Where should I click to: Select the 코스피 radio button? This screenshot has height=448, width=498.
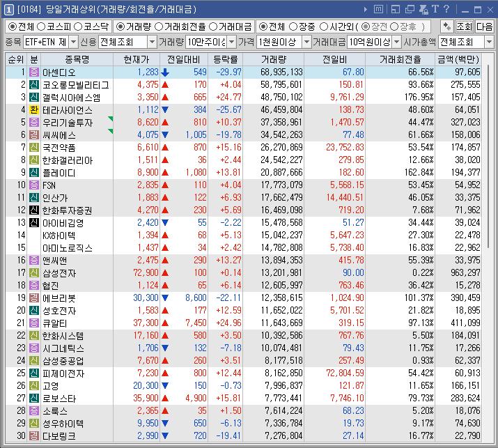tap(40, 26)
